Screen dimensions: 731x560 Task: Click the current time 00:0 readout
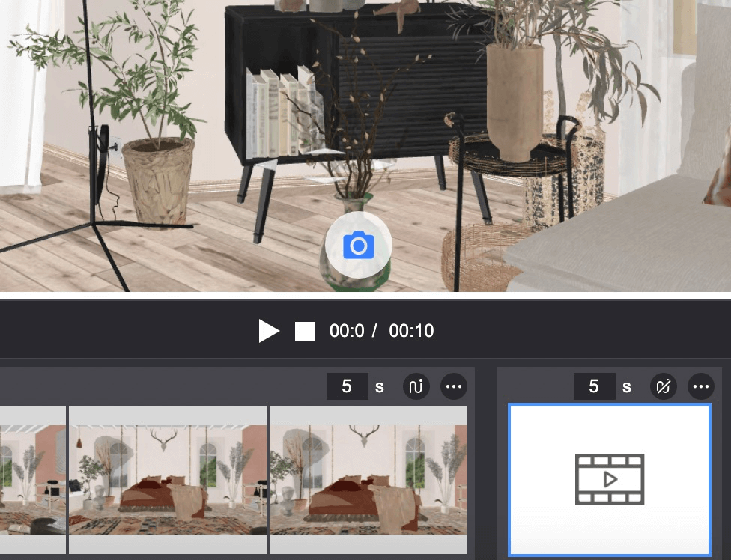347,331
